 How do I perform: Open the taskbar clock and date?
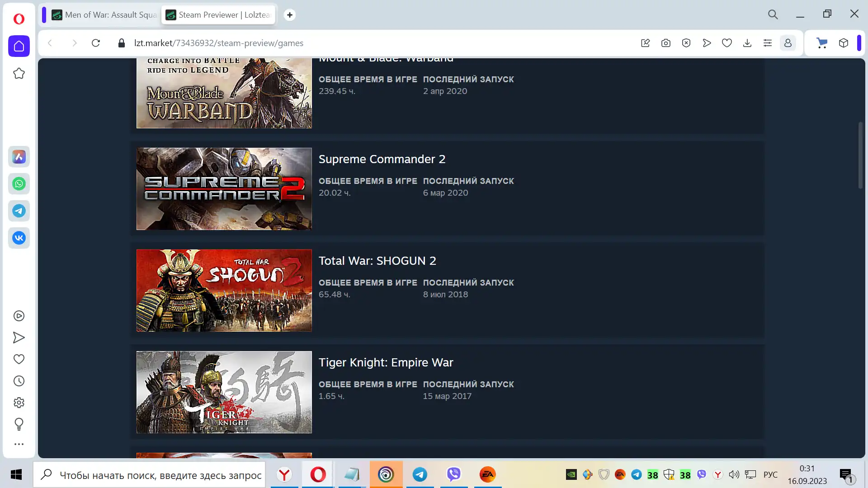coord(807,474)
